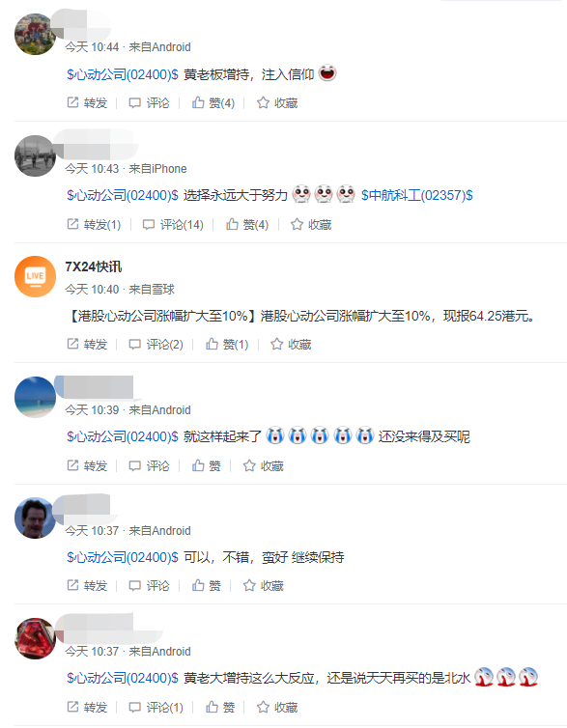This screenshot has width=567, height=728.
Task: Like the 10:44 post showing 赞(4)
Action: [213, 102]
